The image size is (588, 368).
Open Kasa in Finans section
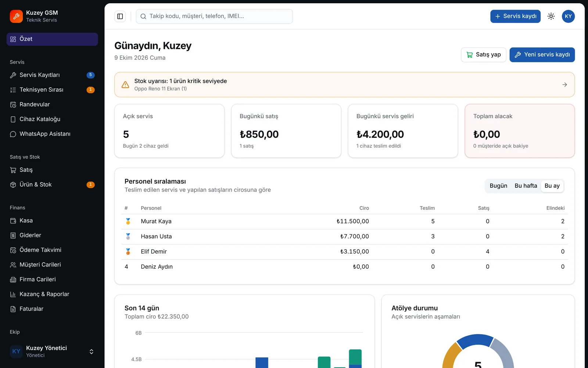pyautogui.click(x=52, y=221)
